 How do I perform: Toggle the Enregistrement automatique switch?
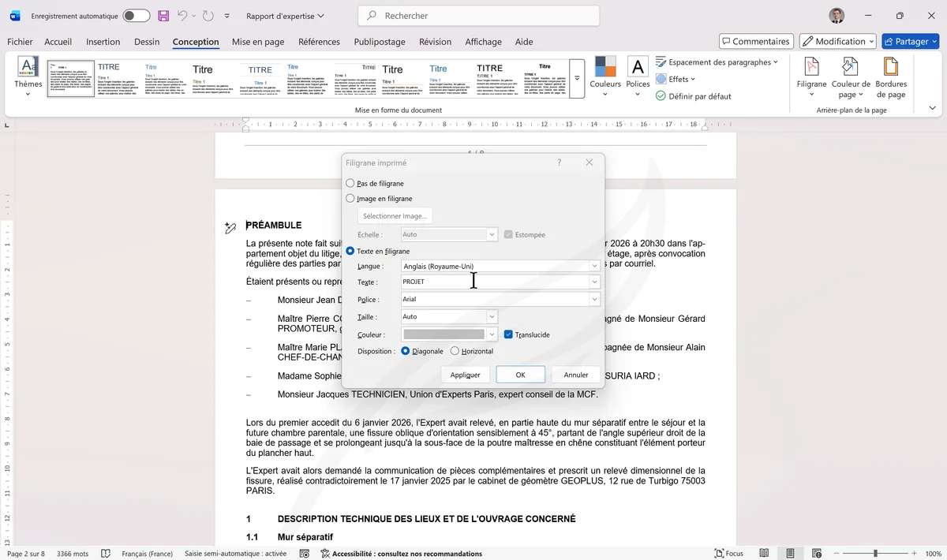pos(137,16)
